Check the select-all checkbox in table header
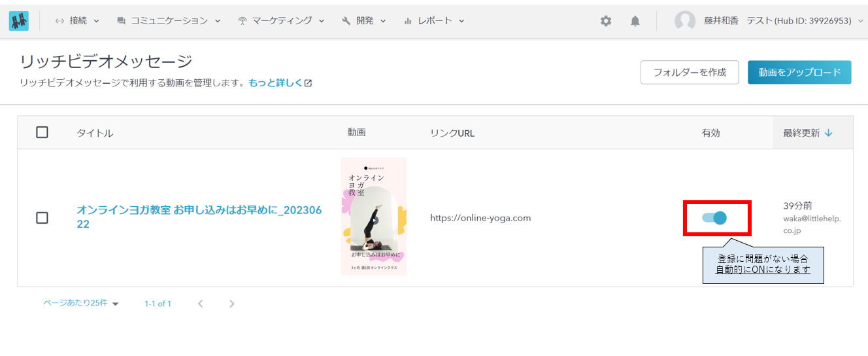Viewport: 868px width, 356px height. [x=42, y=132]
